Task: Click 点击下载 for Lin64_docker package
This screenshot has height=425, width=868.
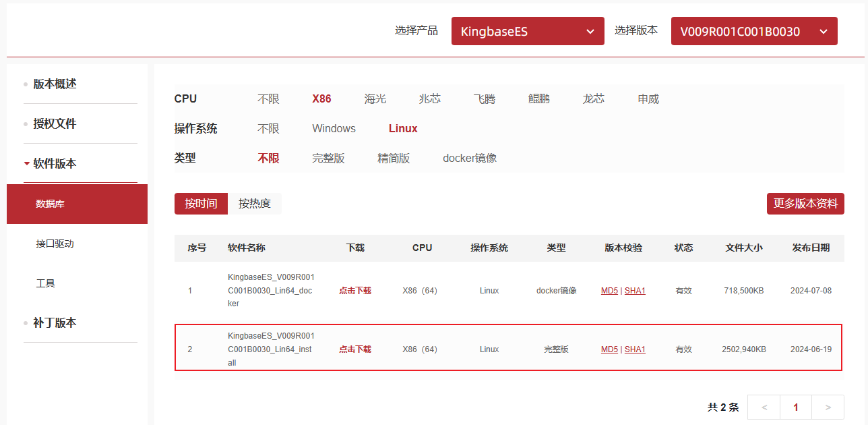Action: (355, 290)
